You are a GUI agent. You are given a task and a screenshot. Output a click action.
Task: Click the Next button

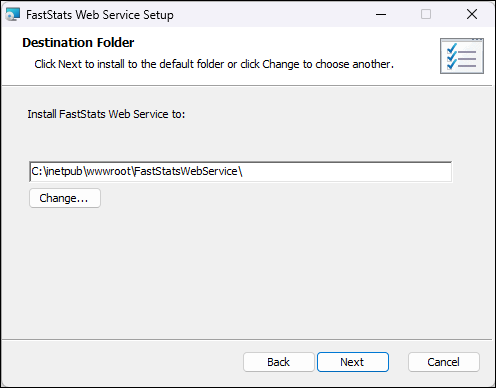(353, 362)
